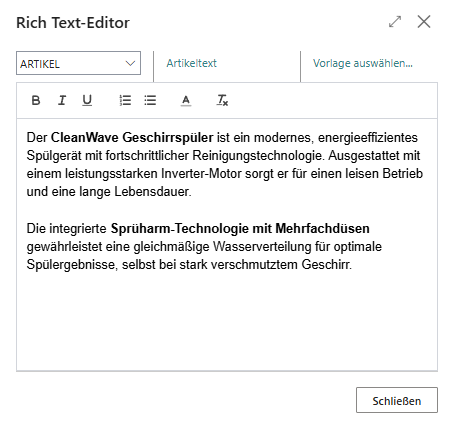Open the text color picker
The image size is (454, 431).
[186, 100]
